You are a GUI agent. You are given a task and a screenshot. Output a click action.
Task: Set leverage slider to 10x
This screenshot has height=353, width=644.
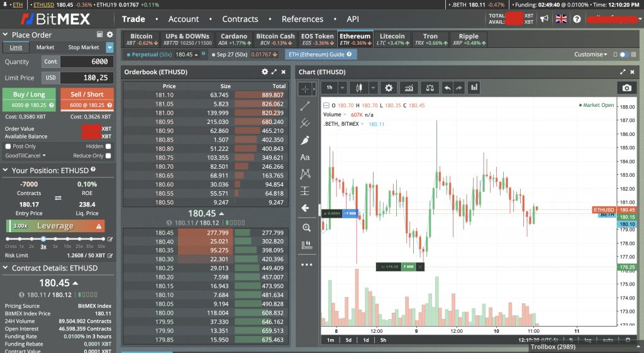tap(66, 239)
